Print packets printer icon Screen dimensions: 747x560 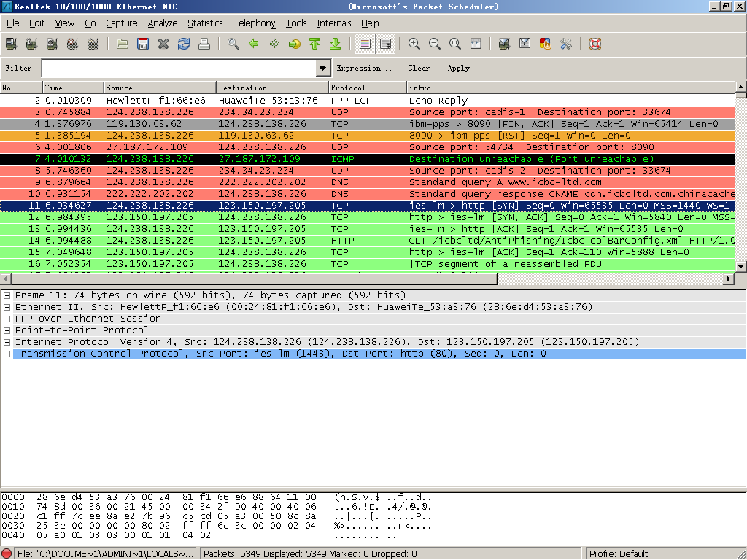204,44
